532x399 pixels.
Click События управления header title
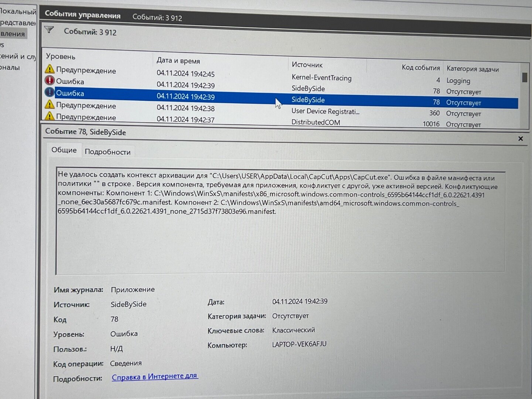pyautogui.click(x=82, y=15)
